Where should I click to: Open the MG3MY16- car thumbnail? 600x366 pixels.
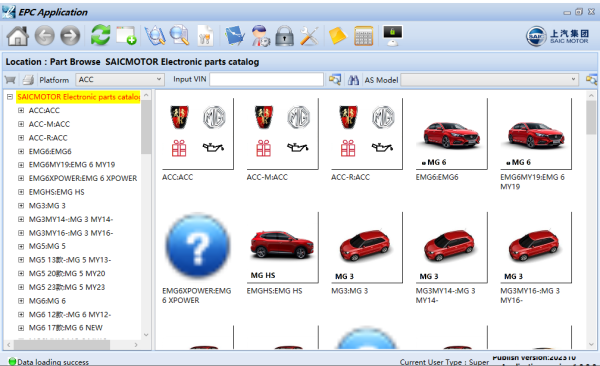[536, 247]
